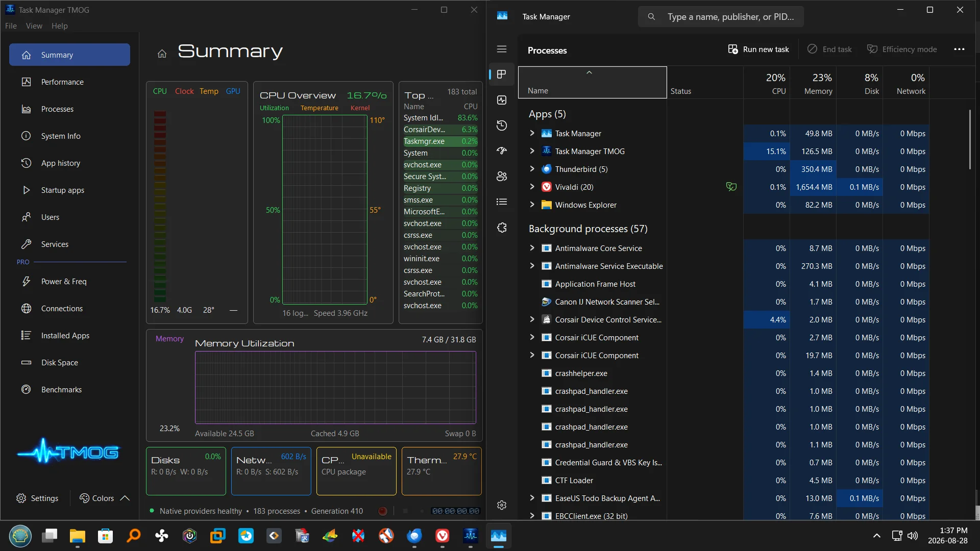The image size is (980, 551).
Task: Toggle the red record button in TMOG's status bar
Action: [x=383, y=511]
